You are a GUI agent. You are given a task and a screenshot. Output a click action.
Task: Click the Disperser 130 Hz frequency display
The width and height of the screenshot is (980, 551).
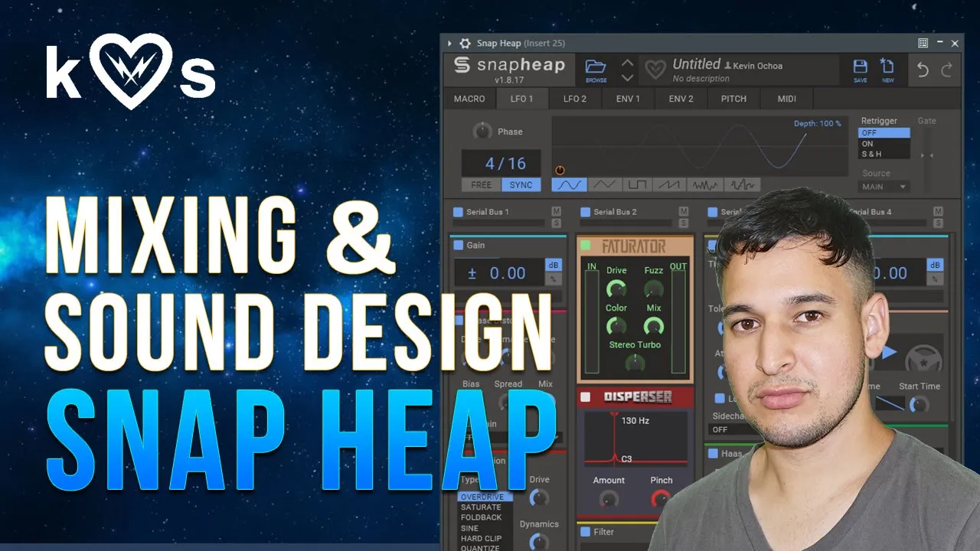635,420
